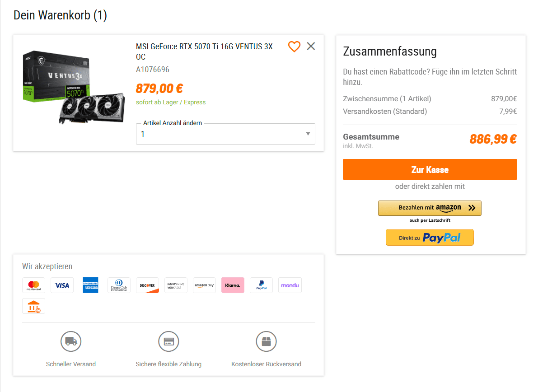Screen dimensions: 538x392
Task: Choose the Direkt zu PayPal button
Action: coord(430,238)
